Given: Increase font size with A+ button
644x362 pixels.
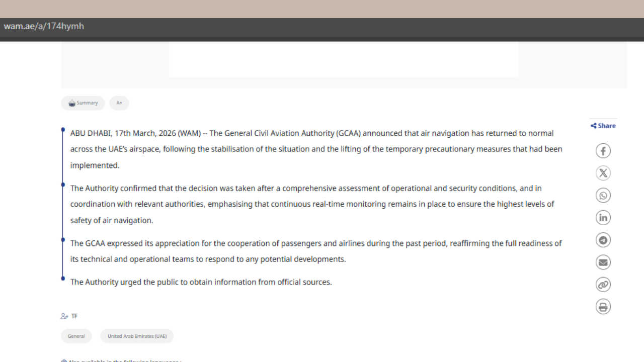Looking at the screenshot, I should (119, 103).
